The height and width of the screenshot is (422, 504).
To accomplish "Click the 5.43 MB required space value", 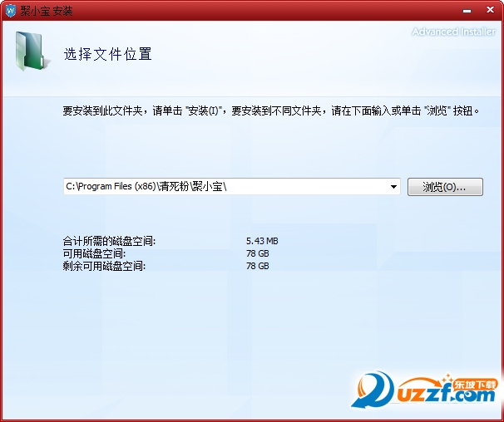I will click(x=262, y=241).
